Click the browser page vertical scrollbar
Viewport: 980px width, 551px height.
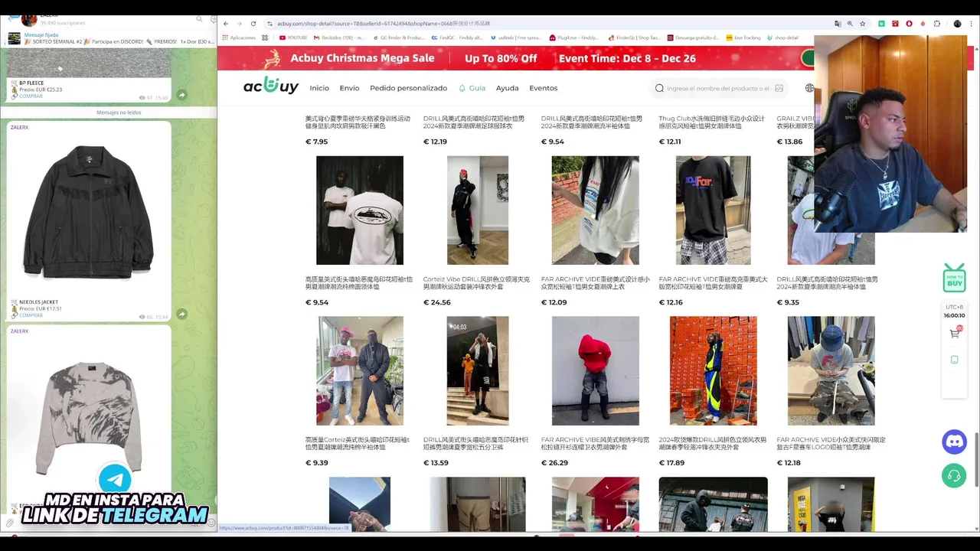pyautogui.click(x=976, y=459)
